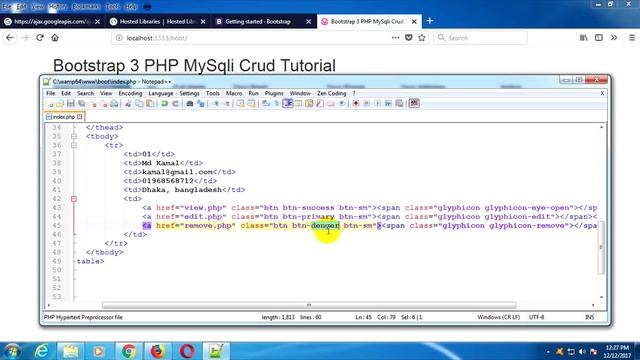Select the index.php document tab
Image resolution: width=640 pixels, height=360 pixels.
(64, 117)
